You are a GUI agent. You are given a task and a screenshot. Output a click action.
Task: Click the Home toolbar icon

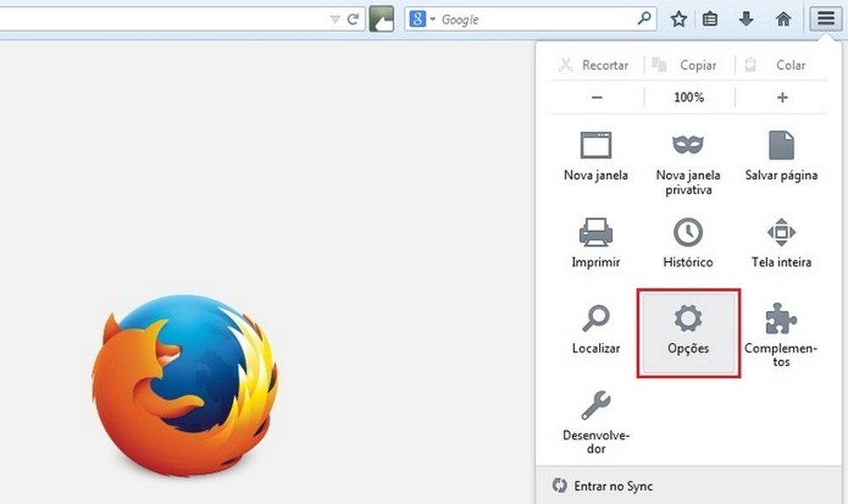(x=783, y=20)
